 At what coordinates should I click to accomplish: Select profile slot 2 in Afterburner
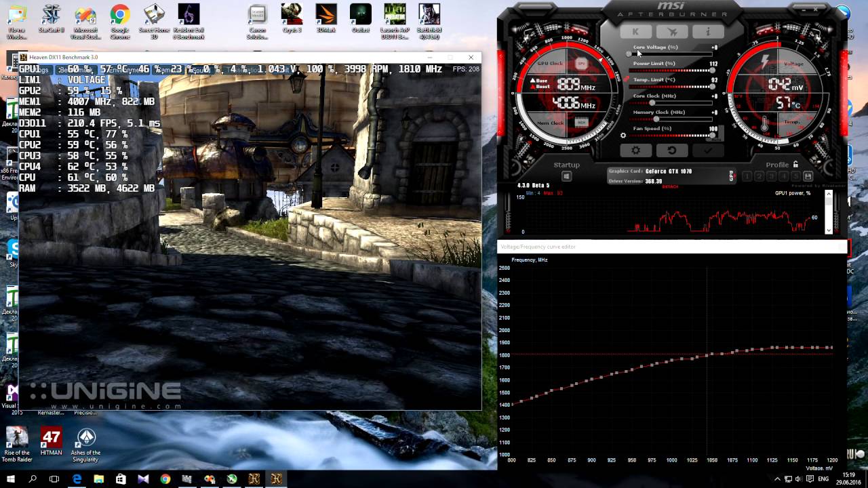point(759,176)
